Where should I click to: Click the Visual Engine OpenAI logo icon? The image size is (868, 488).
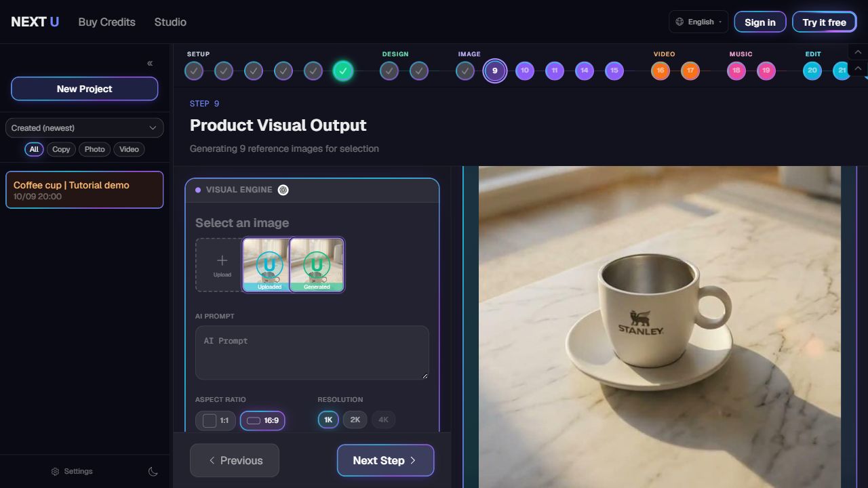tap(283, 190)
